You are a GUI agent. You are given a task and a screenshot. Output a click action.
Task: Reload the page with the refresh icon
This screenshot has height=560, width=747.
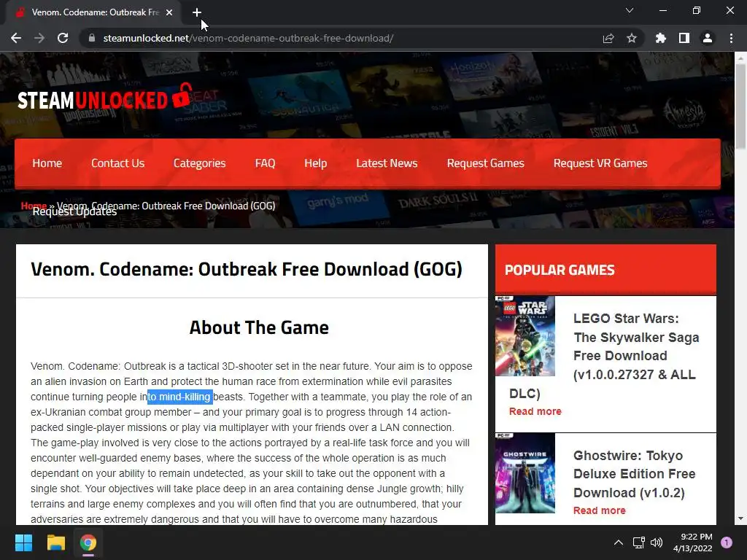[63, 38]
